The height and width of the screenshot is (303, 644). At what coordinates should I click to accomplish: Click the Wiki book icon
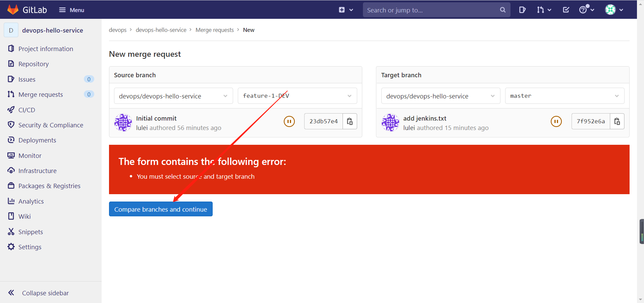click(x=11, y=216)
